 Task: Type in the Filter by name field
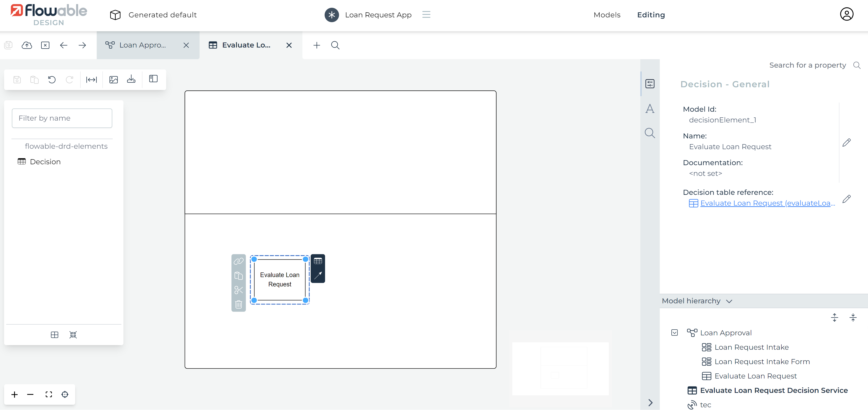62,118
